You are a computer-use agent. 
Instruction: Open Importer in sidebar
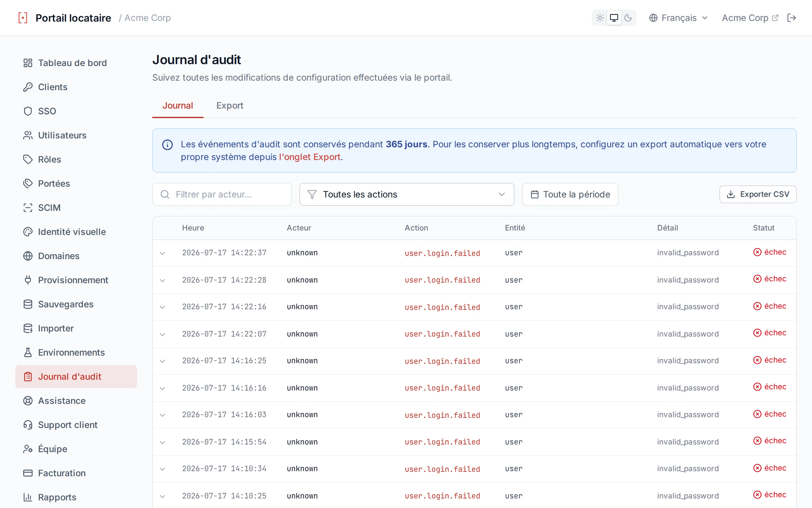[76, 328]
